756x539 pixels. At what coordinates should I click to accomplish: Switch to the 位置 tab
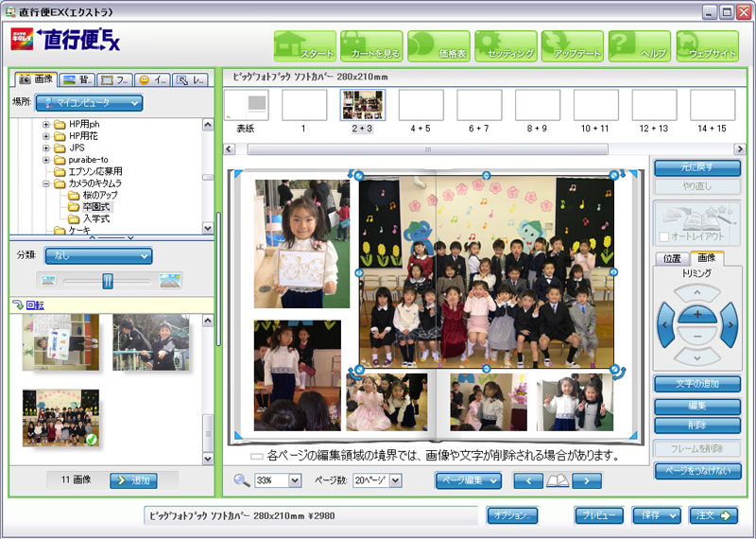[x=672, y=258]
